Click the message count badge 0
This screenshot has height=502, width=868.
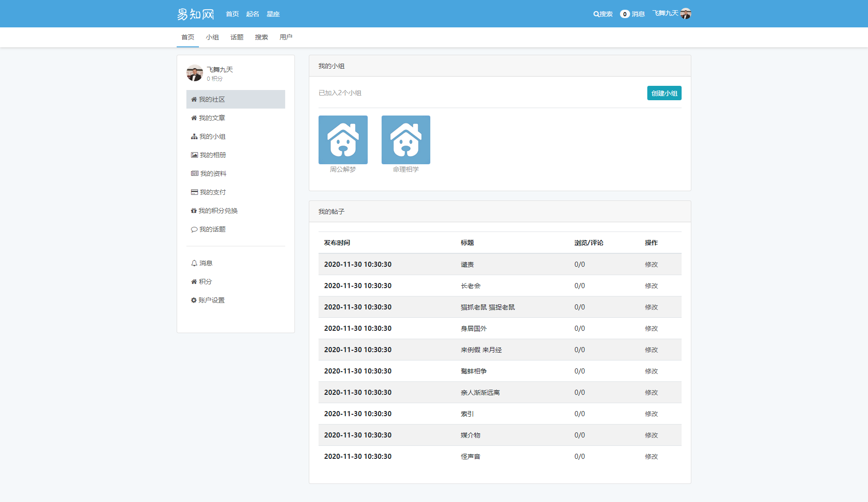pos(625,14)
